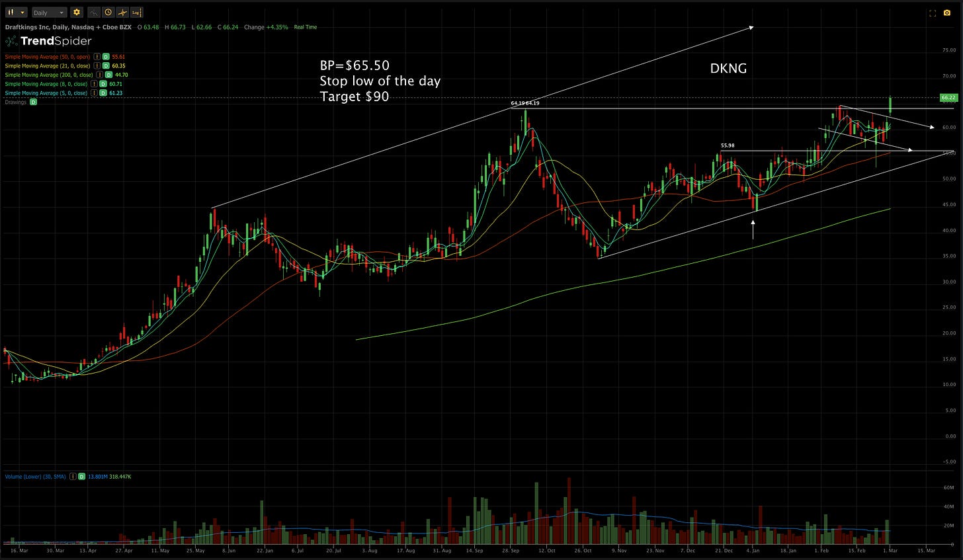The image size is (963, 560).
Task: Toggle the Log scale button
Action: click(x=136, y=12)
